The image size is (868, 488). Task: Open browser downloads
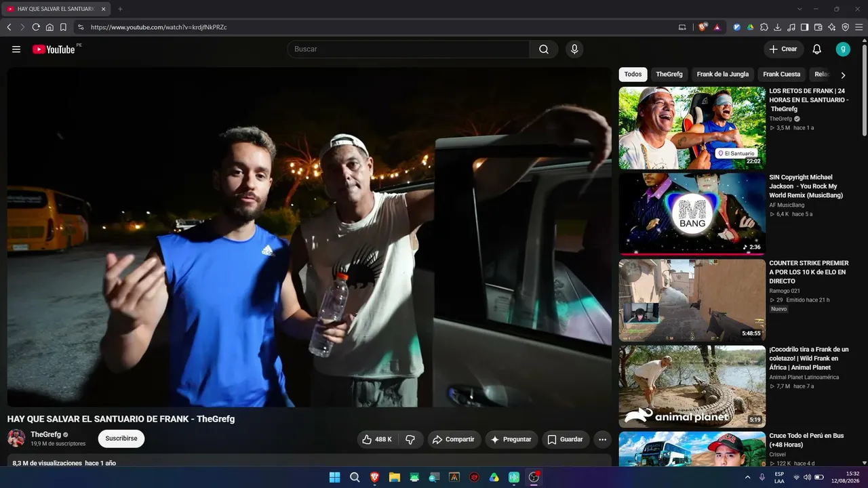click(778, 27)
